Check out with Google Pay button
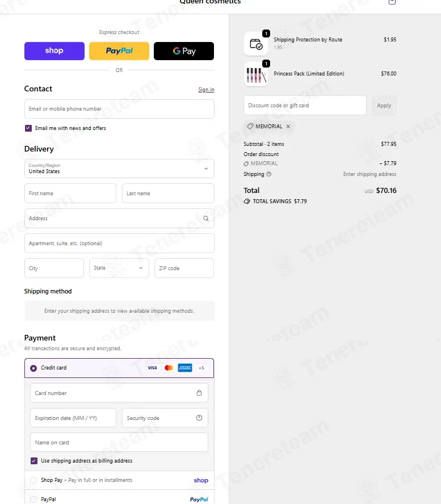Image resolution: width=441 pixels, height=504 pixels. [x=184, y=51]
